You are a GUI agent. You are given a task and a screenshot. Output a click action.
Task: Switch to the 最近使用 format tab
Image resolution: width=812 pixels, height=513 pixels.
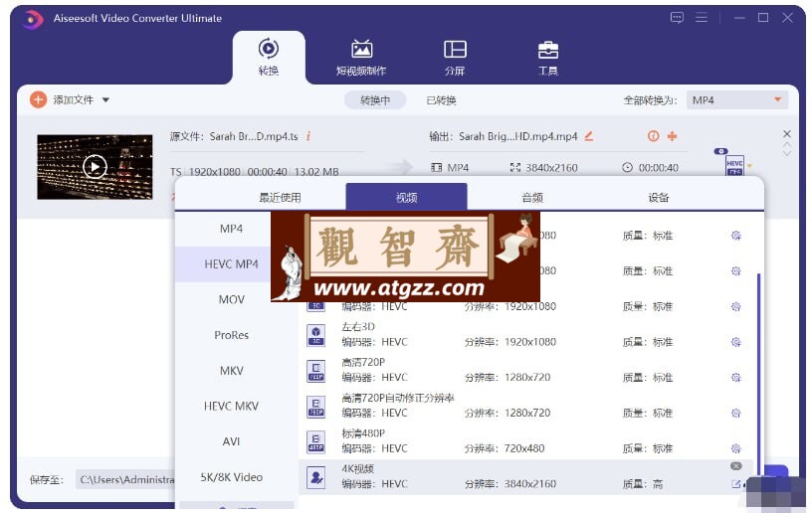click(280, 197)
